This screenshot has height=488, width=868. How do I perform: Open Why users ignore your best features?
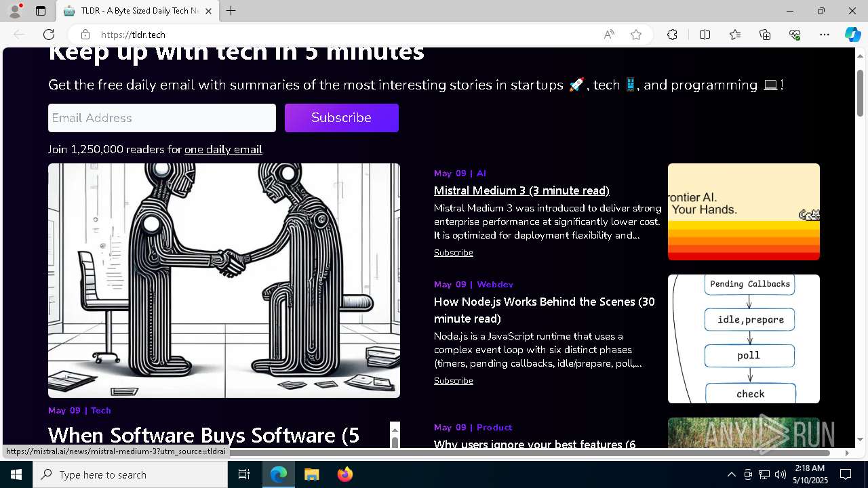[535, 444]
